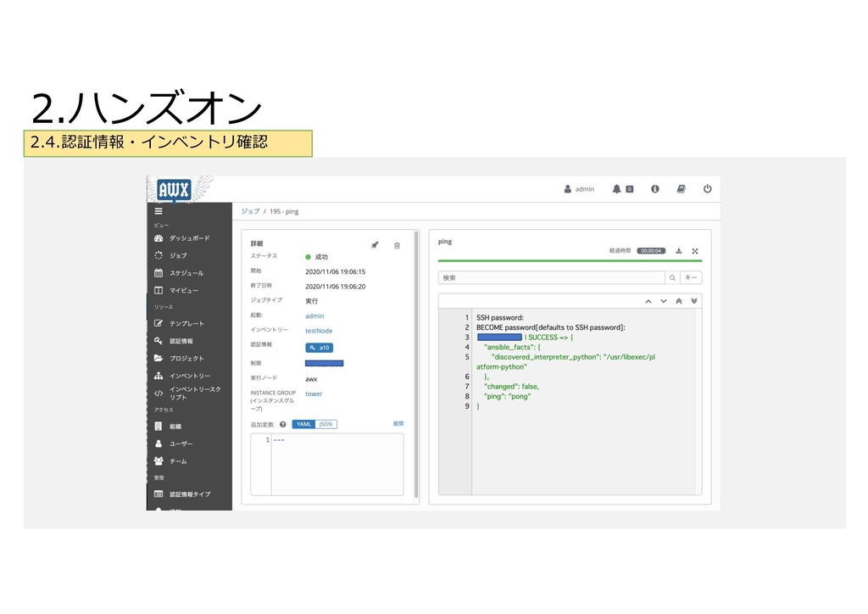The height and width of the screenshot is (614, 868).
Task: Open the Jobs (ジョブ) sidebar item
Action: click(x=178, y=255)
